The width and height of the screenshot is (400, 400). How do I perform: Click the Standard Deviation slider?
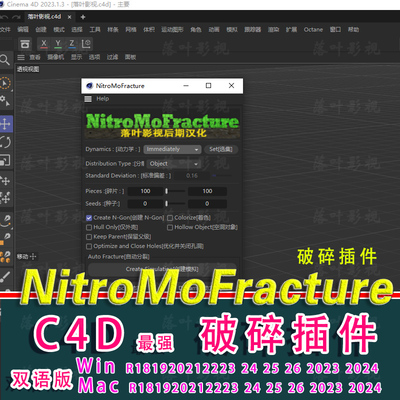tap(221, 175)
